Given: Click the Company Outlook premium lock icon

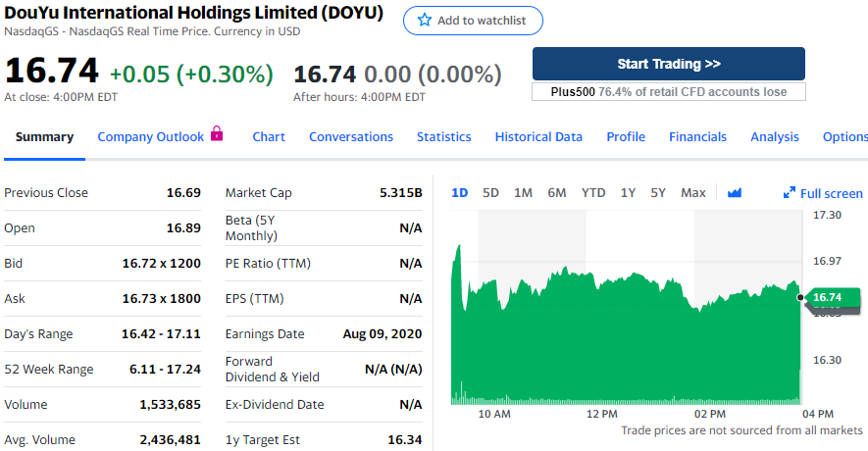Looking at the screenshot, I should [x=217, y=133].
